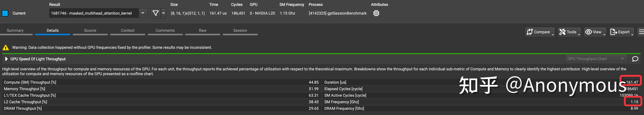The width and height of the screenshot is (644, 115).
Task: Select the Session tab
Action: pyautogui.click(x=240, y=30)
